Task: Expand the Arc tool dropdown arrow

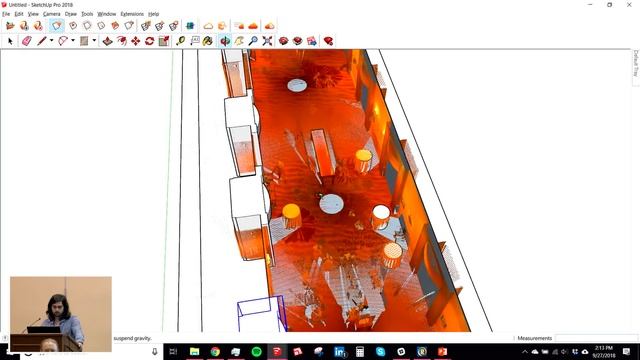Action: click(73, 41)
